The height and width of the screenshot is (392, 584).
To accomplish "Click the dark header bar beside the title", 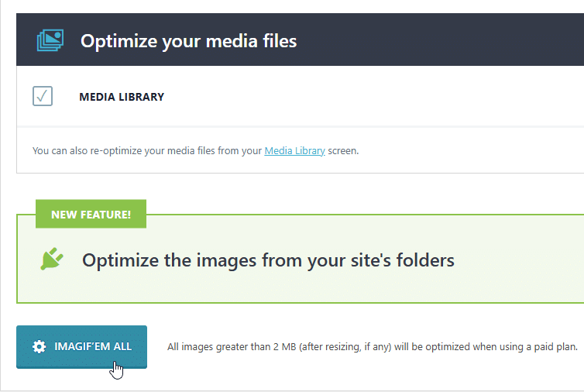I will [x=439, y=40].
